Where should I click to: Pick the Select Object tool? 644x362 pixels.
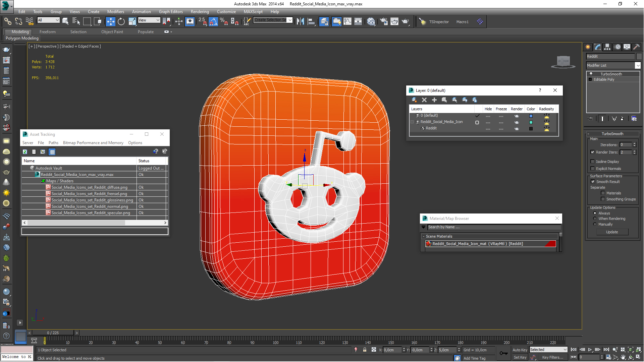click(66, 21)
